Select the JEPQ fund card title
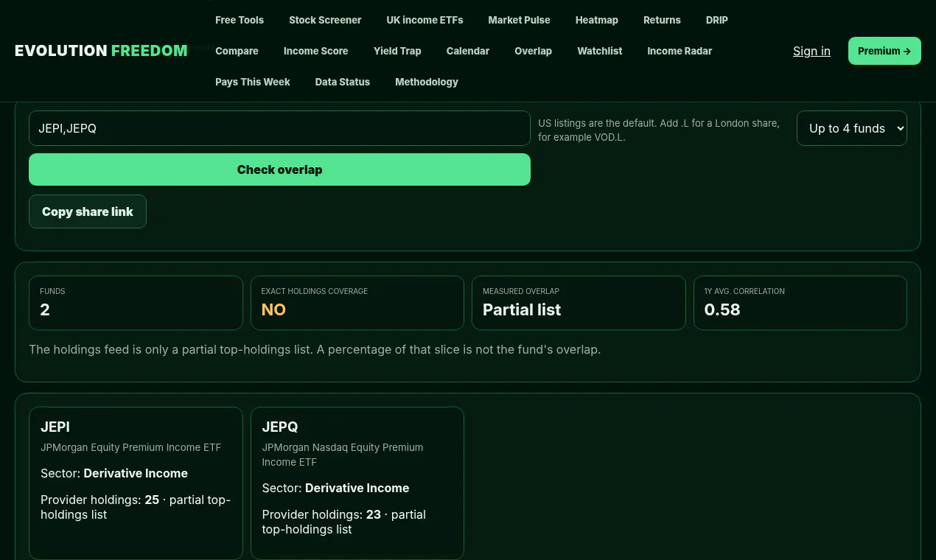 pyautogui.click(x=280, y=427)
